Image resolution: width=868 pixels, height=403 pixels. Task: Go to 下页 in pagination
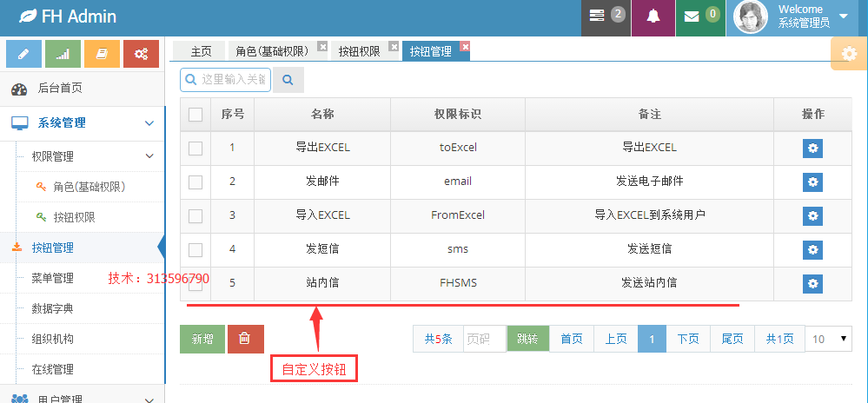(x=688, y=339)
